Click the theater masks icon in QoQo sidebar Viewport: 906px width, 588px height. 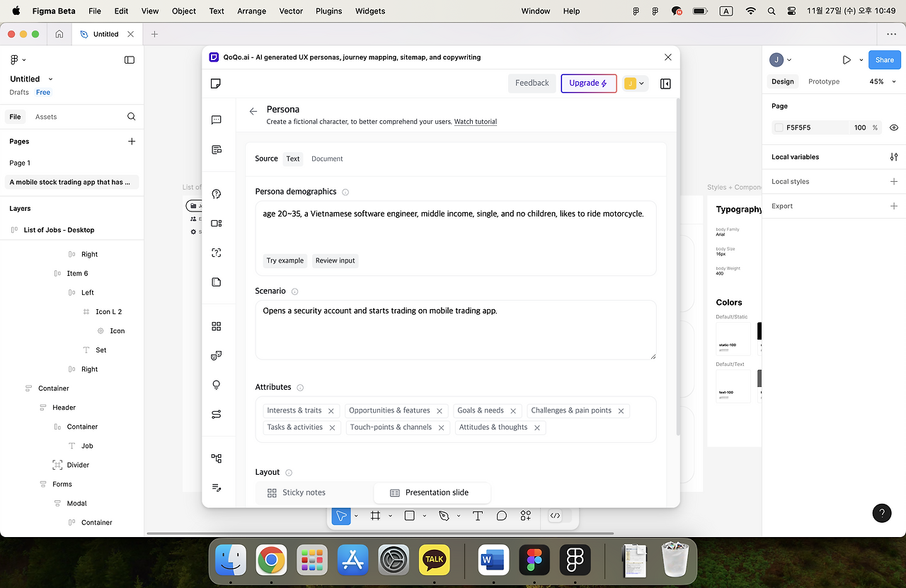tap(217, 355)
